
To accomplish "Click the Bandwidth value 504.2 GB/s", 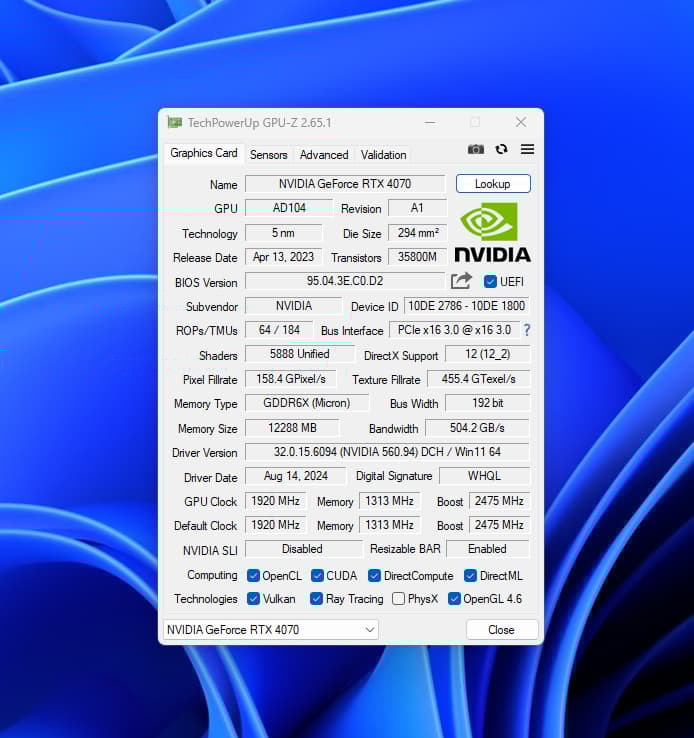I will [x=477, y=428].
